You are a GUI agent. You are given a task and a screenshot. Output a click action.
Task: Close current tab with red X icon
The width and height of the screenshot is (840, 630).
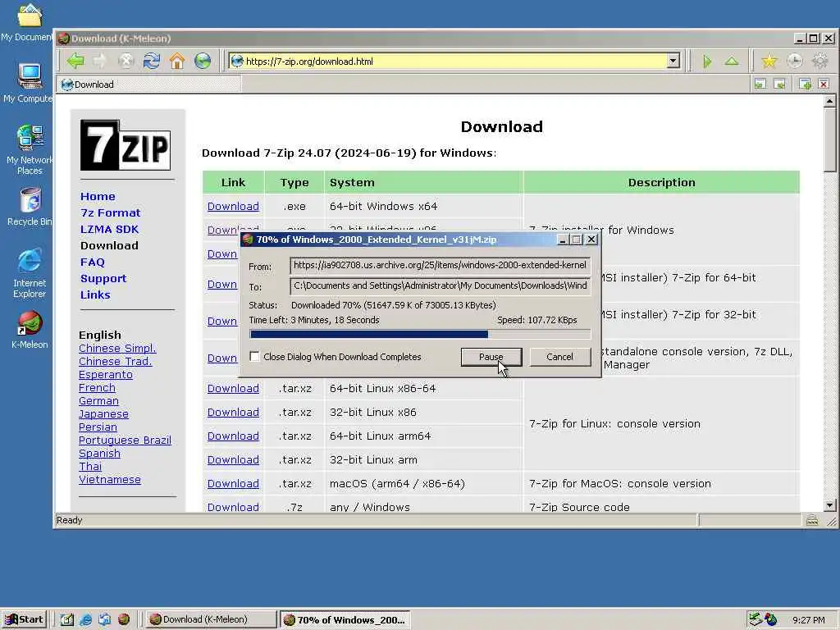click(824, 84)
